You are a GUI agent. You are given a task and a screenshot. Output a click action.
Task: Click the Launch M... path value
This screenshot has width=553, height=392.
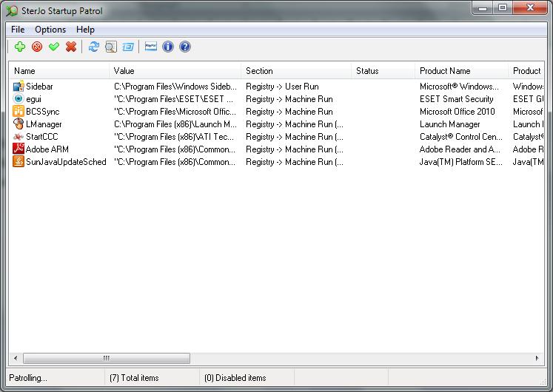pos(175,124)
